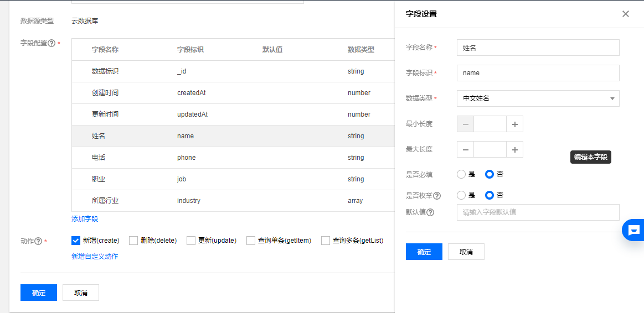Click the 最小长度 number input
Screen dimensions: 644x313
(490, 124)
